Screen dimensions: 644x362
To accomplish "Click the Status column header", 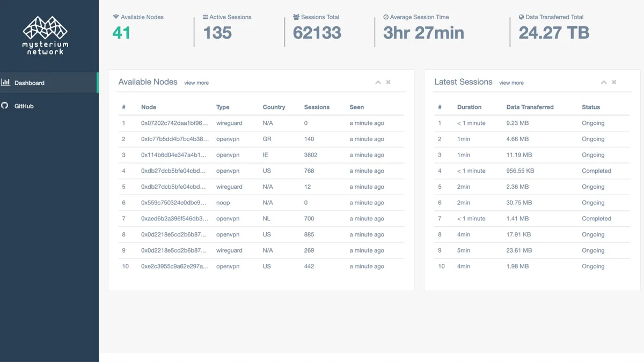I will point(591,107).
